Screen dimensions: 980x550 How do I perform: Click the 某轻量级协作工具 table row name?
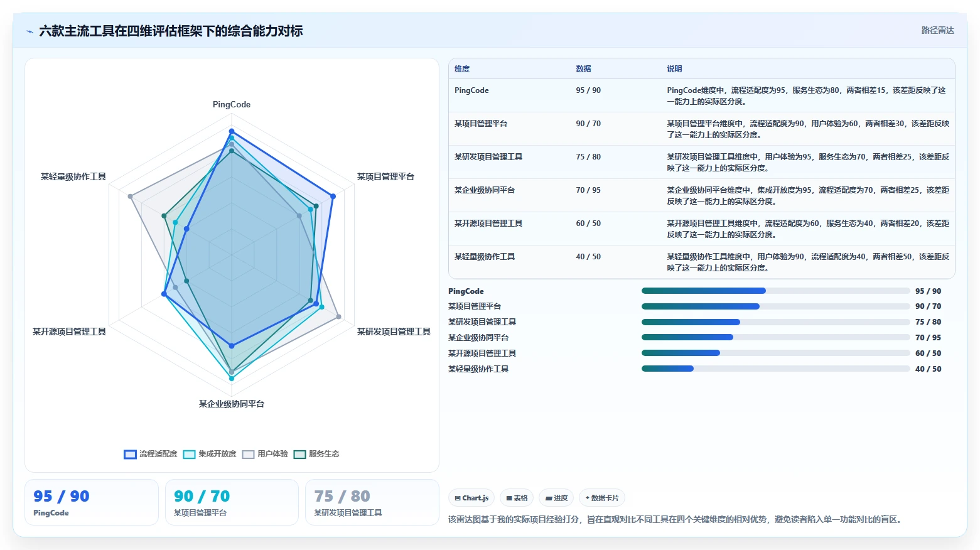point(485,257)
